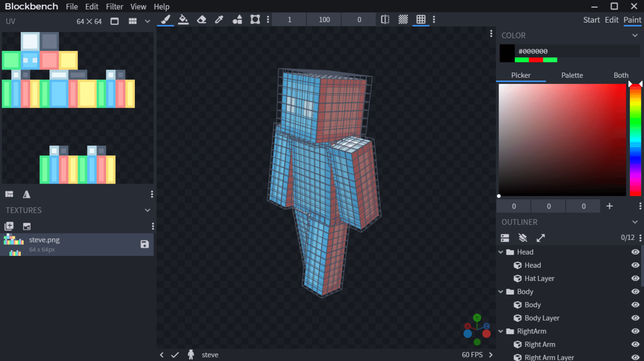Screen dimensions: 644x361
Task: Open the View menu
Action: (138, 7)
